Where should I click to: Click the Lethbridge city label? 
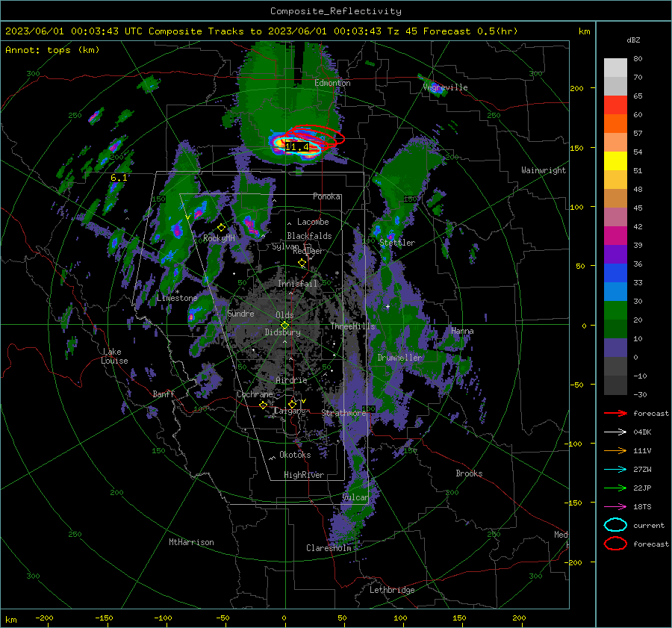[392, 590]
